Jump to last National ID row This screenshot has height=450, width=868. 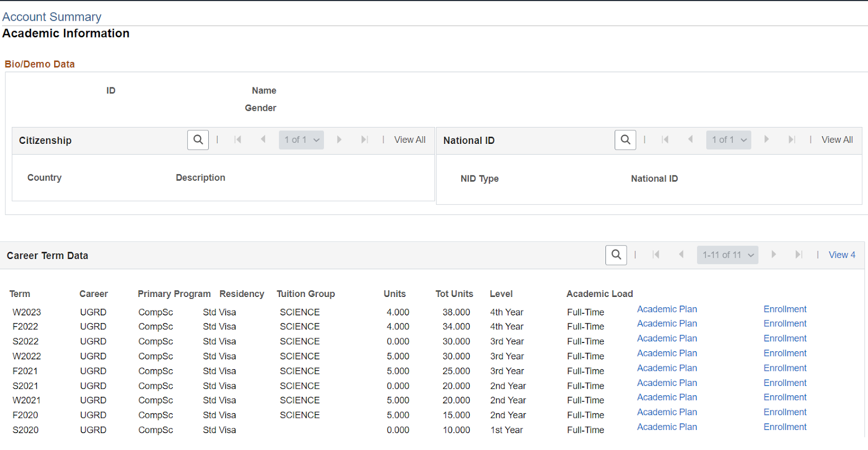tap(792, 140)
